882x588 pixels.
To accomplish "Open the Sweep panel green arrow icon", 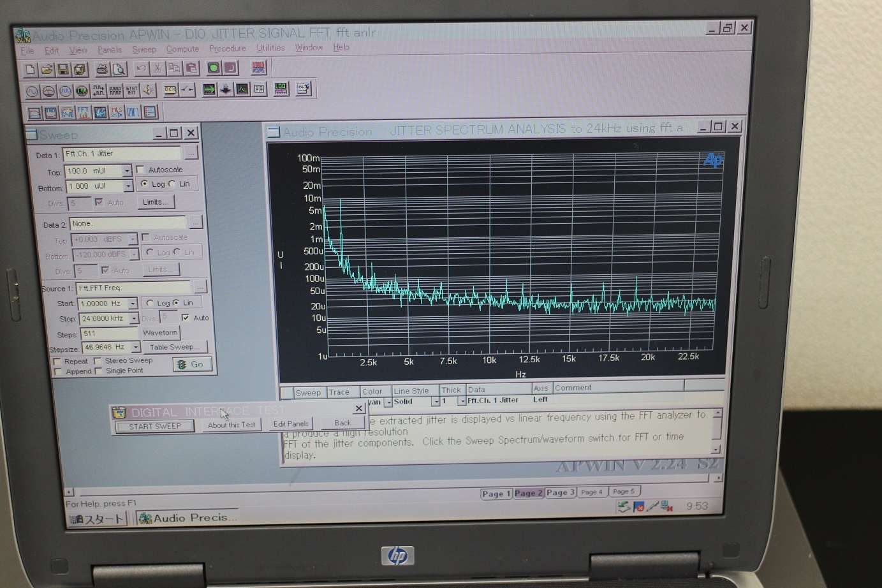I will [209, 89].
